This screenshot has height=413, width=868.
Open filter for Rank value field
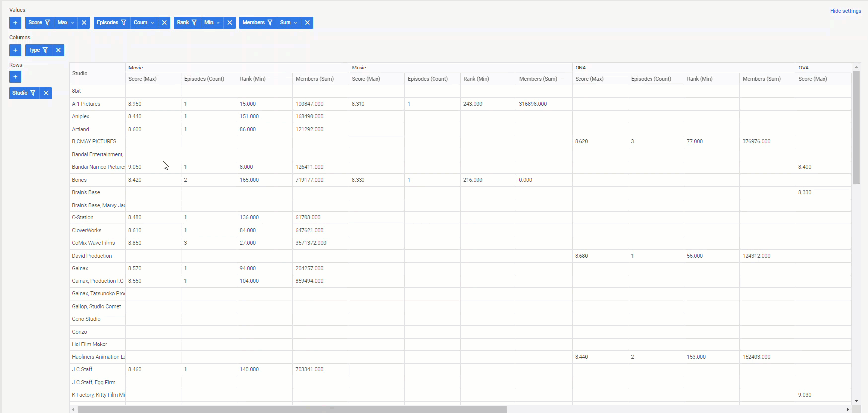tap(194, 23)
